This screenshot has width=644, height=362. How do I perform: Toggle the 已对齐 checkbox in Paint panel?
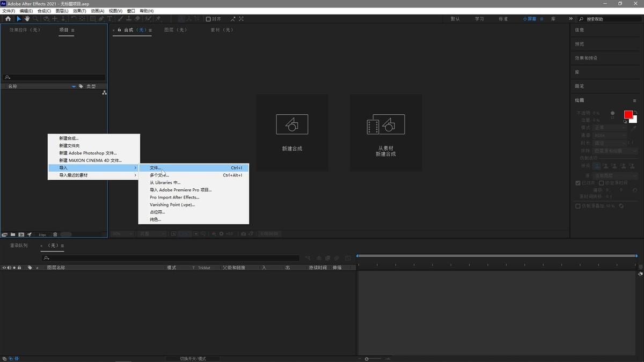tap(577, 183)
